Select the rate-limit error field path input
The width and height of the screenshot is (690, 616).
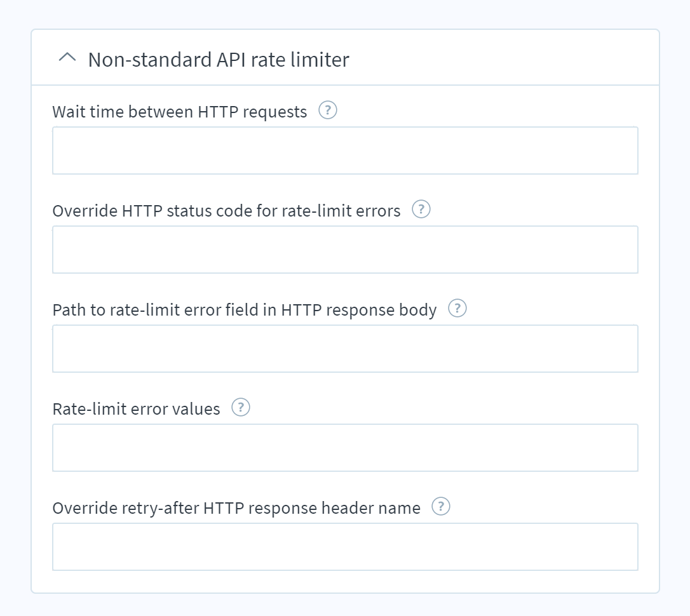(345, 349)
